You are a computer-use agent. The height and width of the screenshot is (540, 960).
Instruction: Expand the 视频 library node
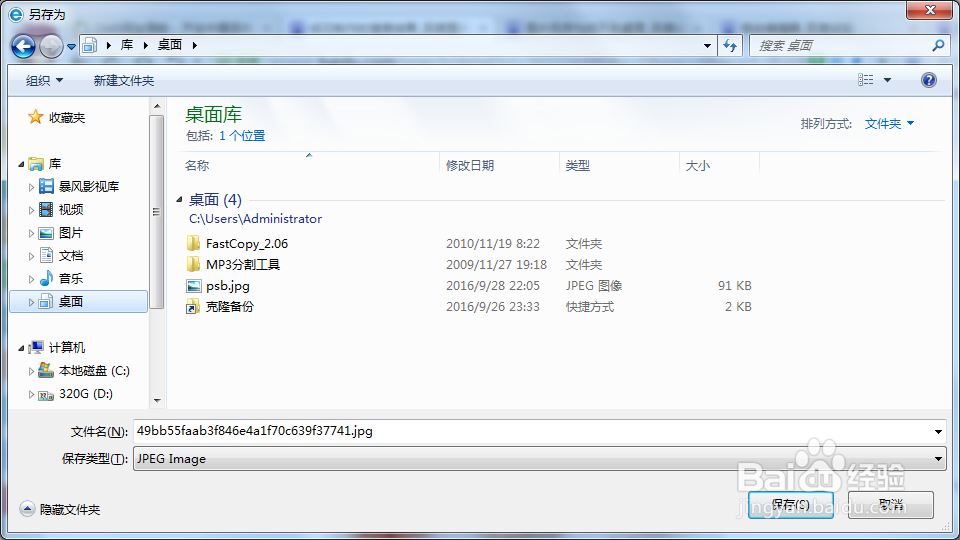(x=31, y=210)
